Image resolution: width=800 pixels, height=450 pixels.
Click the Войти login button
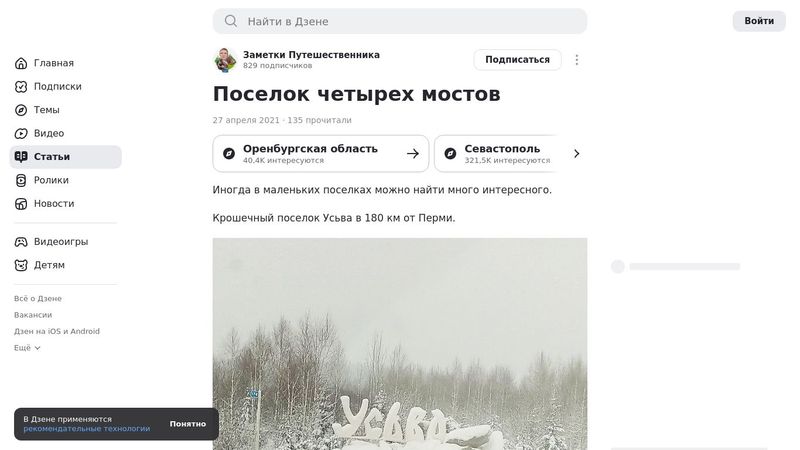(x=759, y=21)
